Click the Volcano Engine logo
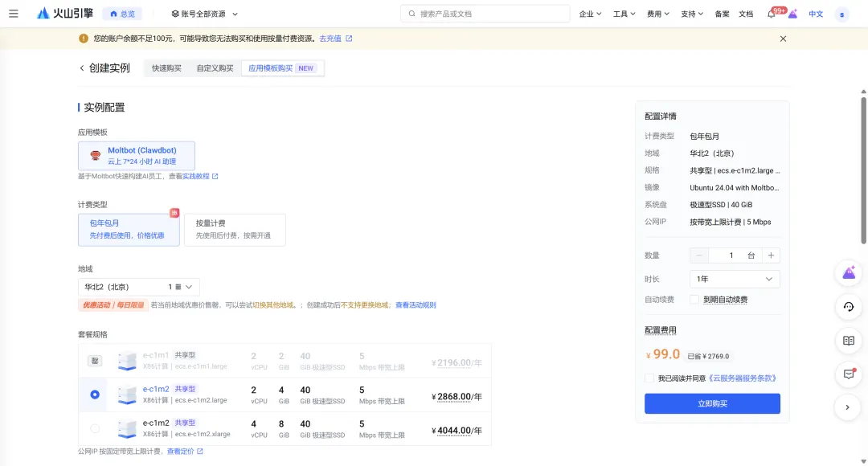The width and height of the screenshot is (868, 466). [64, 14]
